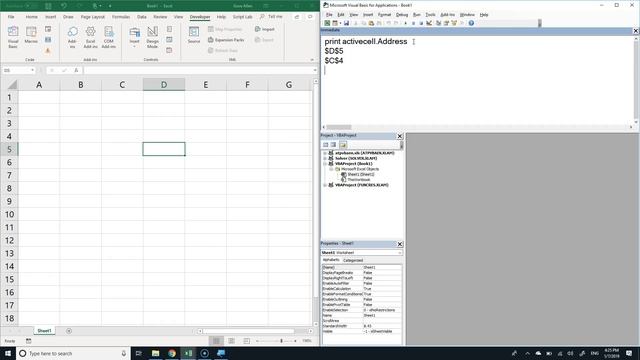Image resolution: width=640 pixels, height=360 pixels.
Task: Collapse the VBAProject (Book1) node
Action: point(325,164)
